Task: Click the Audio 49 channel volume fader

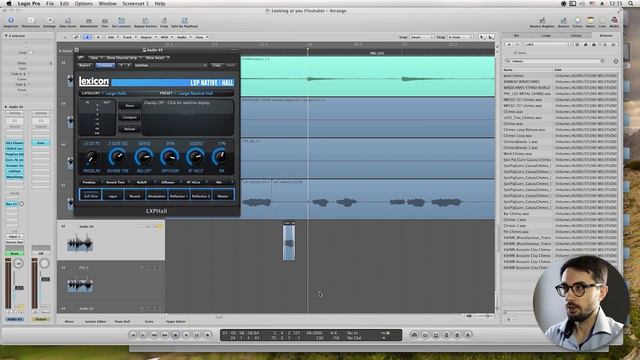Action: [19, 287]
